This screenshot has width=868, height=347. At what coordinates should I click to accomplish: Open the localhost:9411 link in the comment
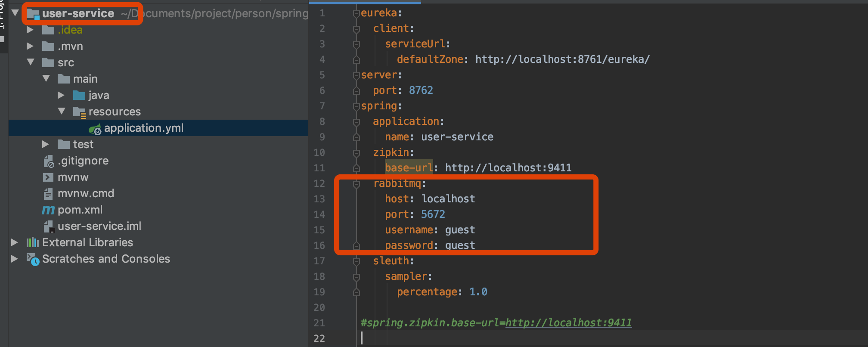tap(568, 323)
